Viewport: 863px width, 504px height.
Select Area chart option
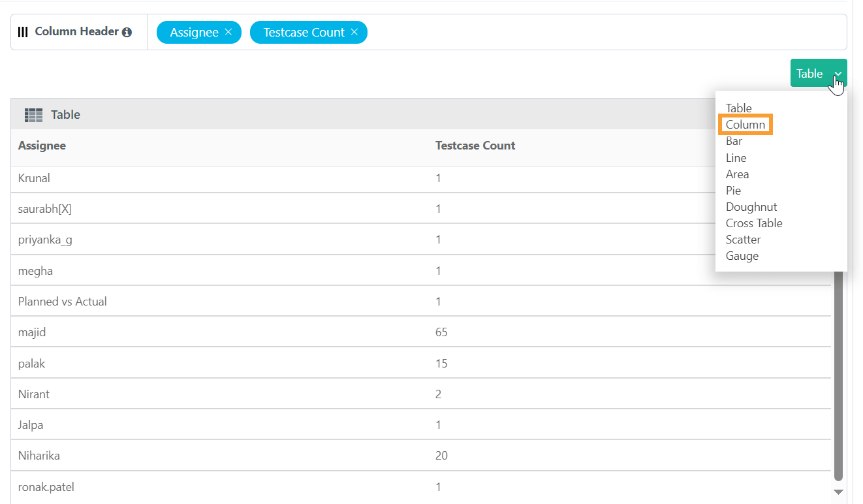click(737, 174)
